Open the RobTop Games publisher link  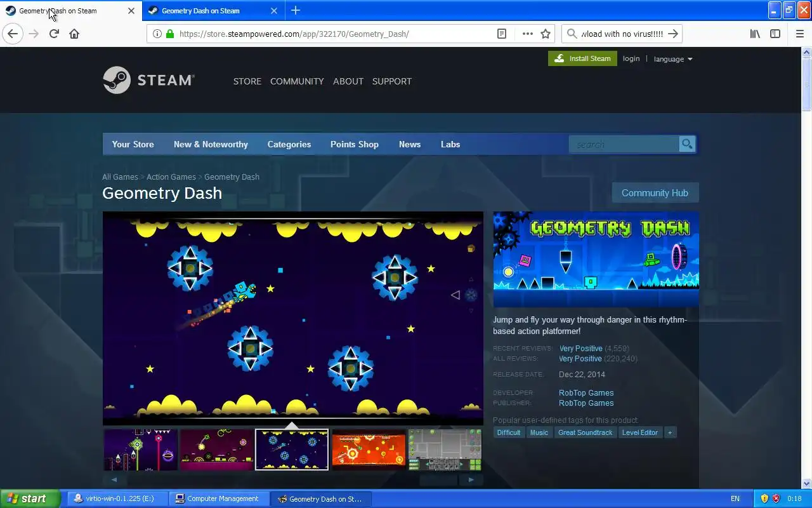click(x=586, y=403)
